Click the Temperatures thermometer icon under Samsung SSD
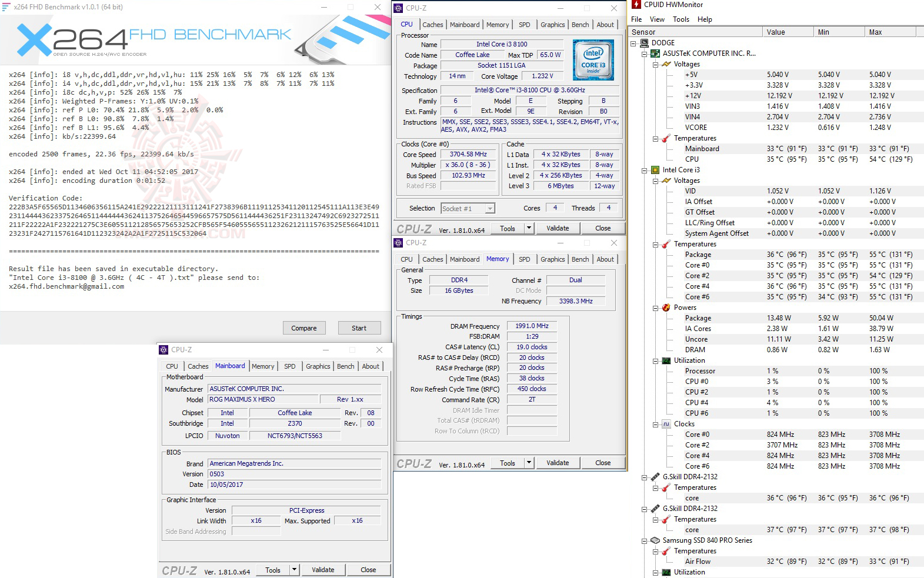Screen dimensions: 924x578 tap(666, 551)
